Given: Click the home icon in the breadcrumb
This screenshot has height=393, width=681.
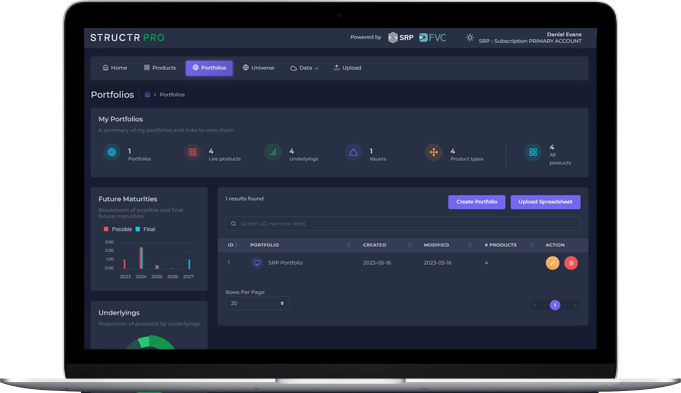Looking at the screenshot, I should pos(147,95).
